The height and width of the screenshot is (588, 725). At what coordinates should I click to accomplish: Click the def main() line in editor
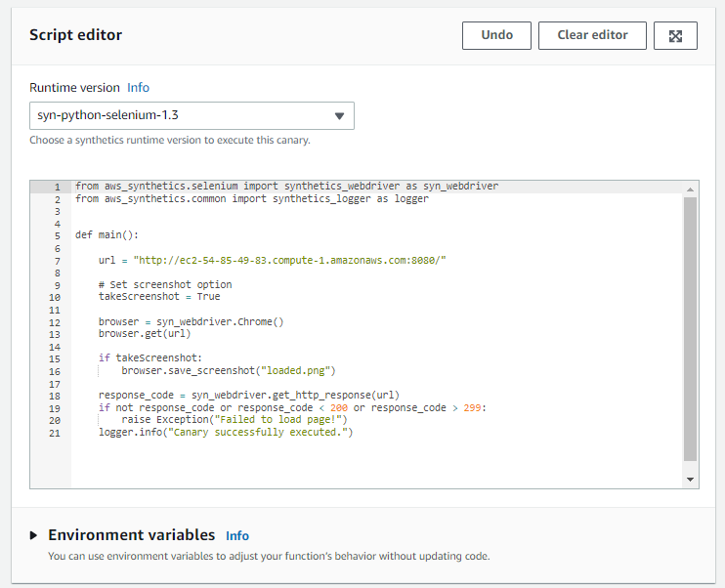(107, 235)
